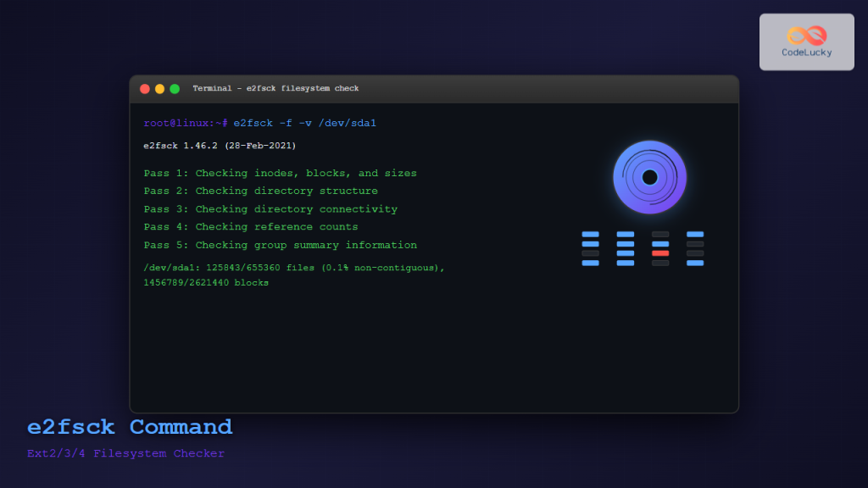Click the /dev/sda1 command prompt line
This screenshot has width=868, height=488.
click(260, 122)
